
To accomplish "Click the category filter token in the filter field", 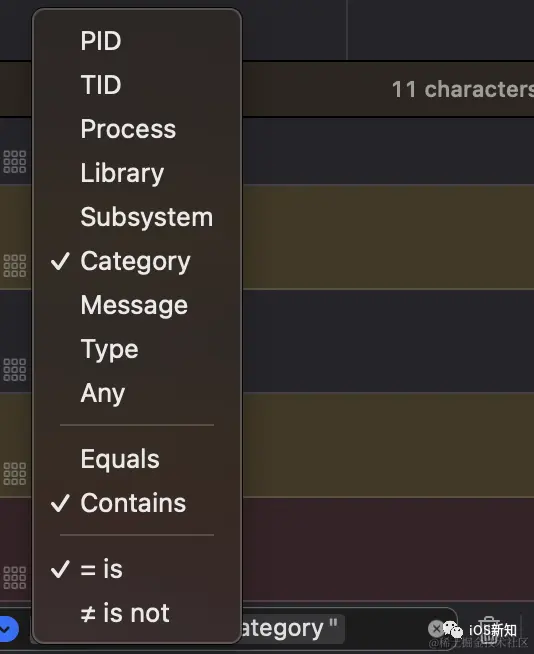I will click(x=292, y=628).
